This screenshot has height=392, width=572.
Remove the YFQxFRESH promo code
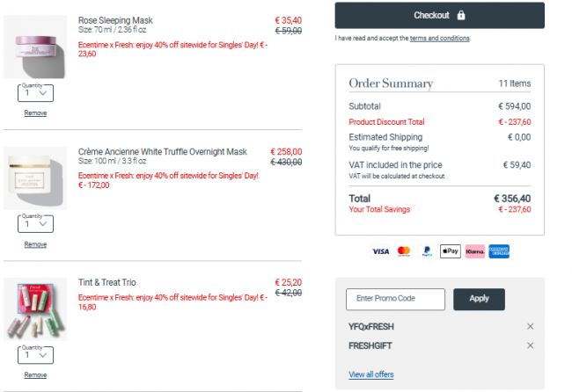[530, 326]
